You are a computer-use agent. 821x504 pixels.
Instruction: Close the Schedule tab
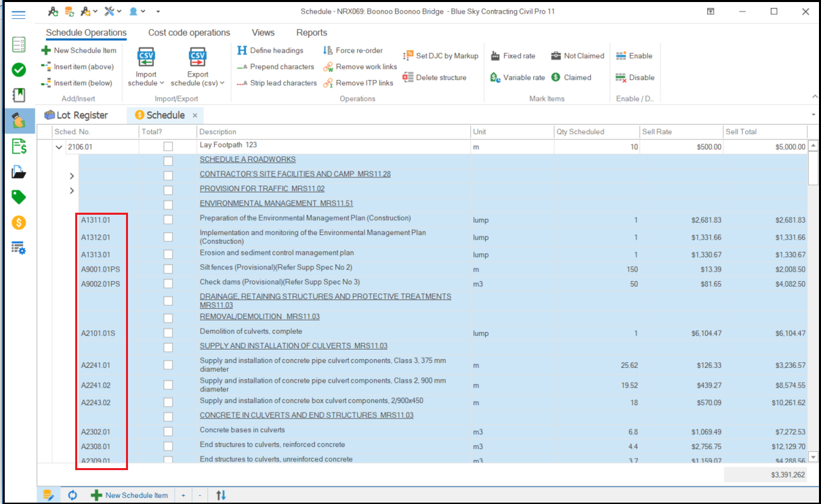[x=195, y=116]
